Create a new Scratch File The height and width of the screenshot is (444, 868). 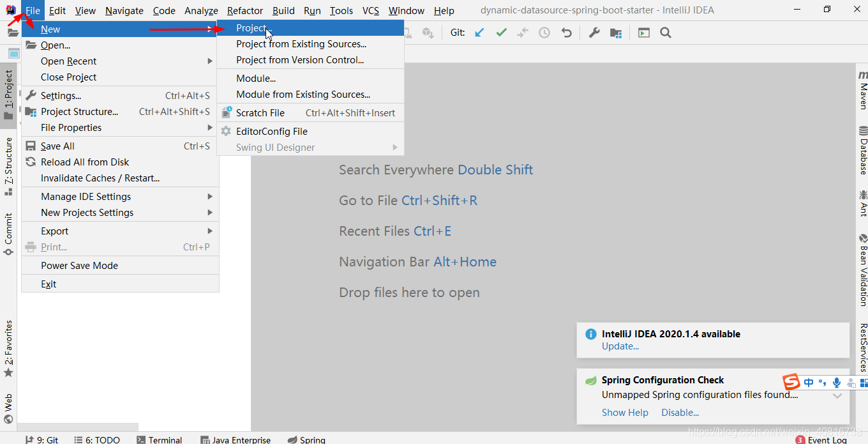310,113
